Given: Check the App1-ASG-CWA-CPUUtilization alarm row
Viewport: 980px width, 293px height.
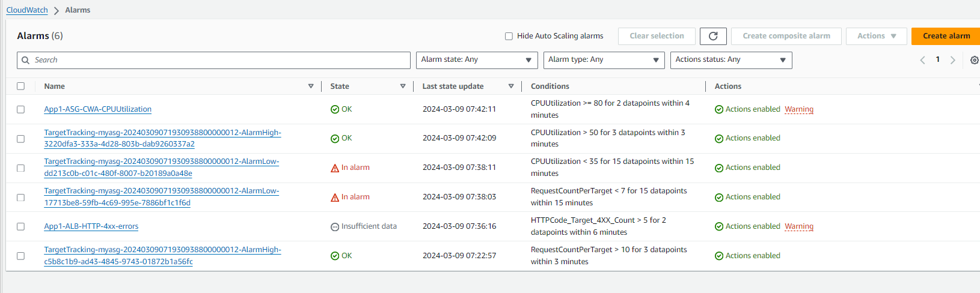Looking at the screenshot, I should (x=20, y=109).
